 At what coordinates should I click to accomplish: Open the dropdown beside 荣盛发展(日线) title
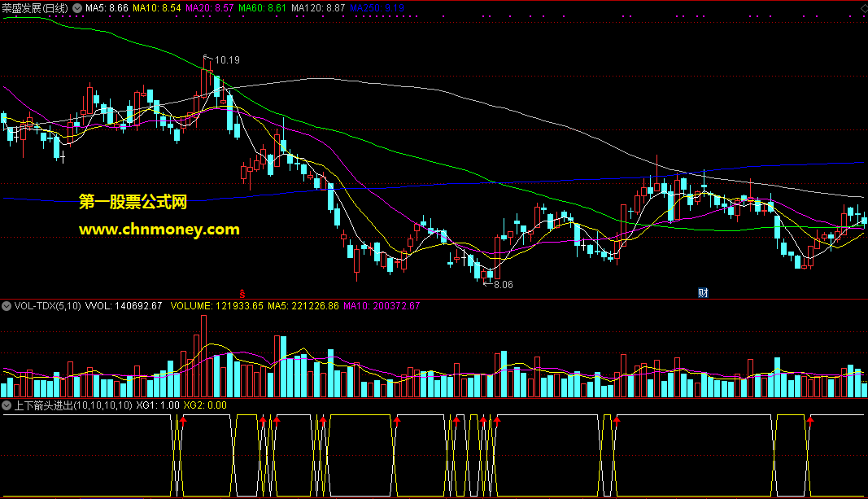tap(77, 8)
